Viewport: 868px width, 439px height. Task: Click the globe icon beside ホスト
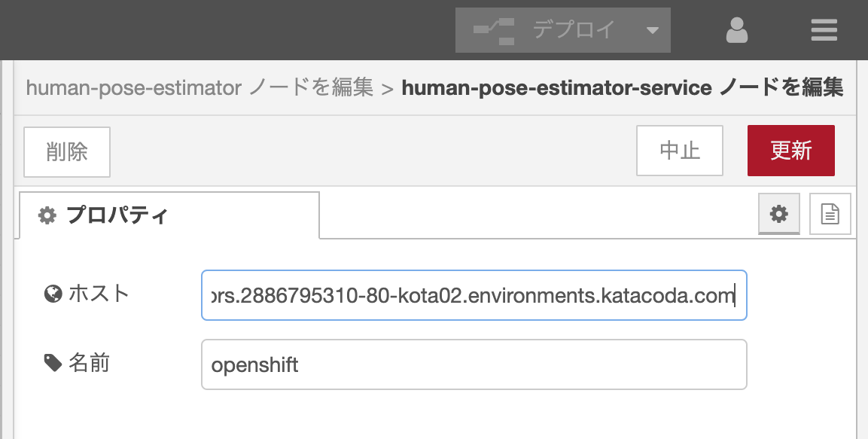(x=53, y=294)
